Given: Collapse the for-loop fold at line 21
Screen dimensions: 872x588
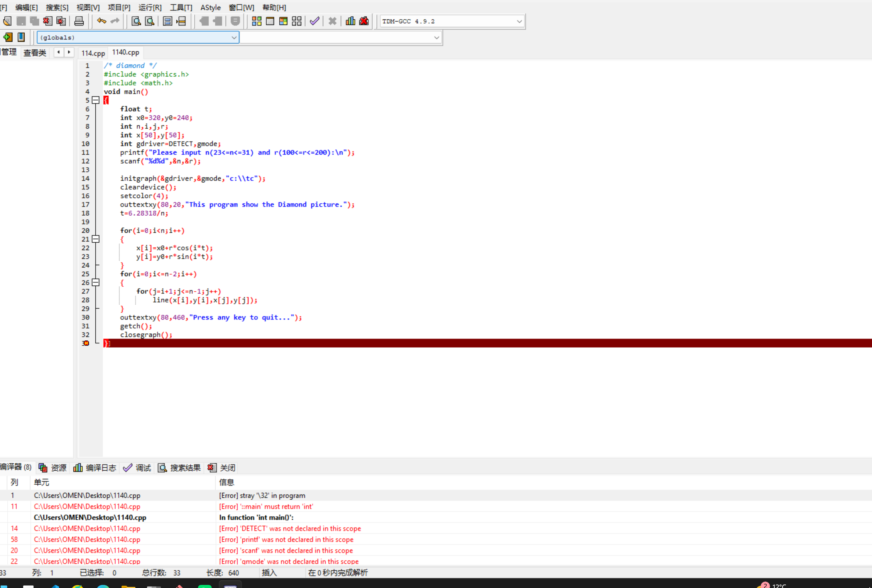Looking at the screenshot, I should coord(96,239).
